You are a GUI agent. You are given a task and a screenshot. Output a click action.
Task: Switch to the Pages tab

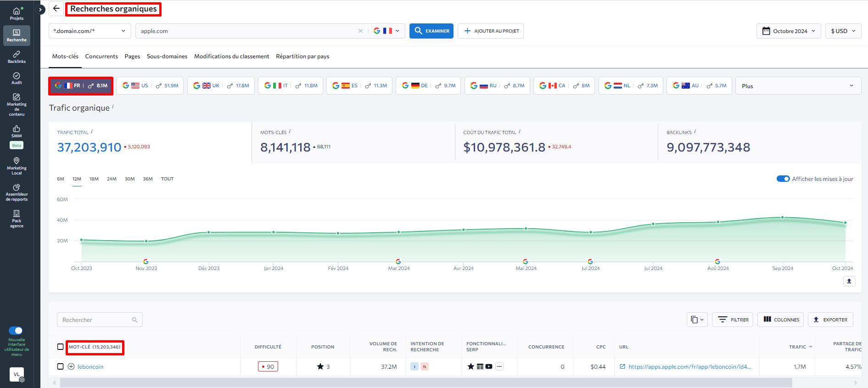(132, 56)
